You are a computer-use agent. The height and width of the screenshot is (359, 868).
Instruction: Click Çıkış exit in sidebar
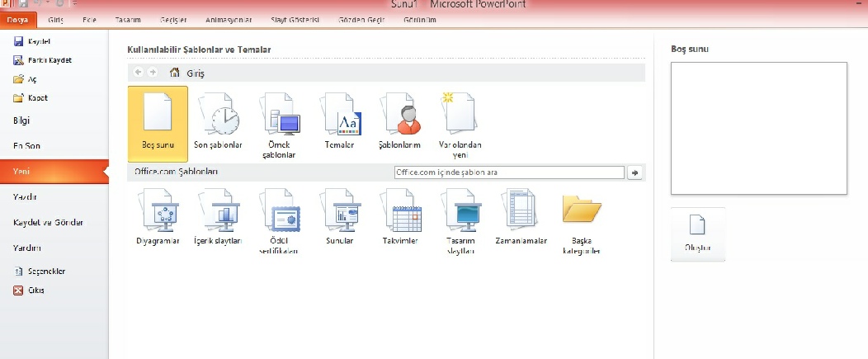29,291
